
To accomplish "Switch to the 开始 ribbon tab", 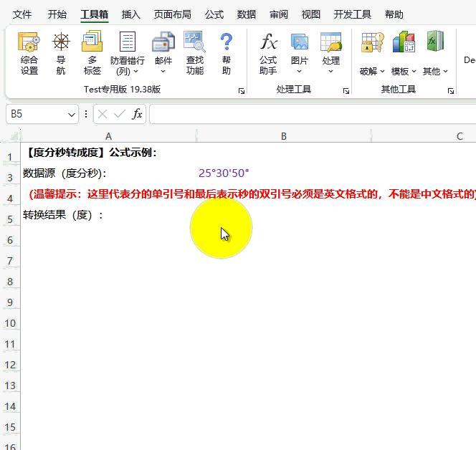I will point(57,14).
